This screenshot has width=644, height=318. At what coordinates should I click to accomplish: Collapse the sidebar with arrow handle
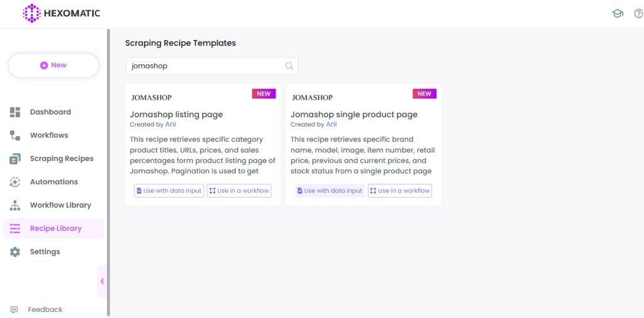[x=102, y=281]
